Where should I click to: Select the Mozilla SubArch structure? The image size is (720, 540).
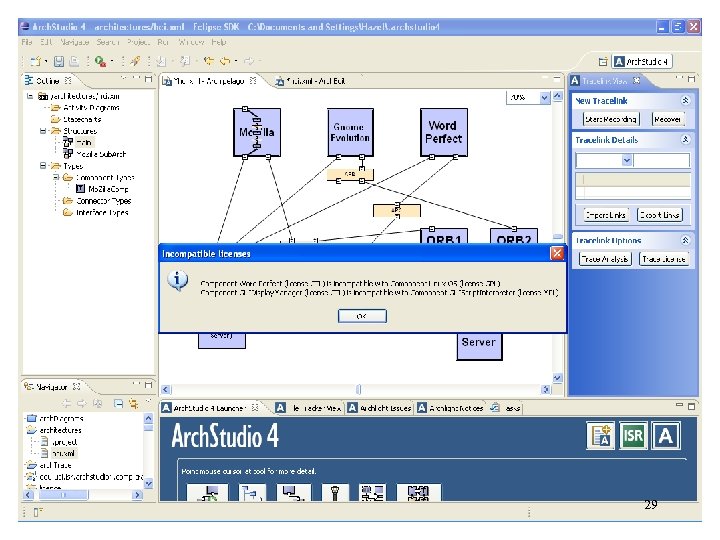[x=100, y=154]
